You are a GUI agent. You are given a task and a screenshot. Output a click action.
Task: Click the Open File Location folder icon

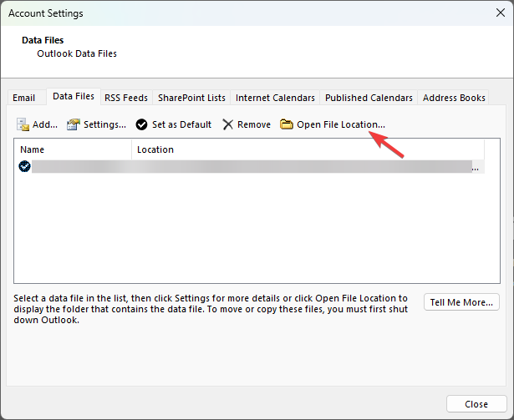point(287,124)
